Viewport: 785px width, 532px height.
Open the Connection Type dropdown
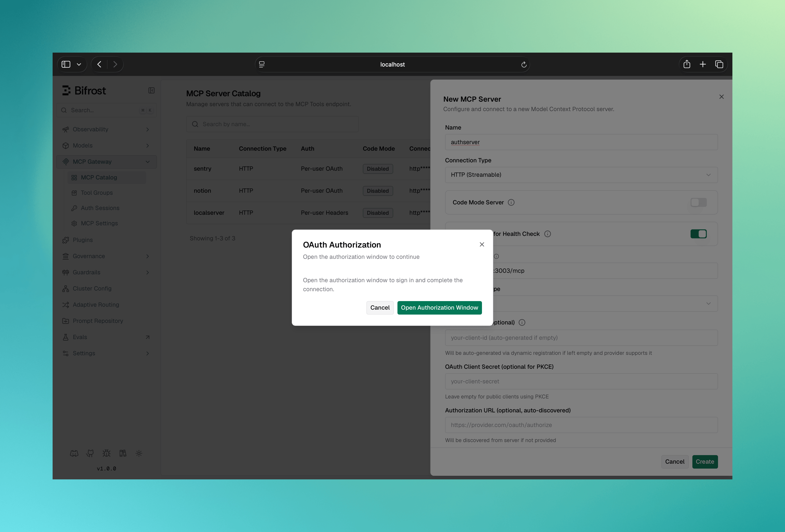click(x=581, y=175)
